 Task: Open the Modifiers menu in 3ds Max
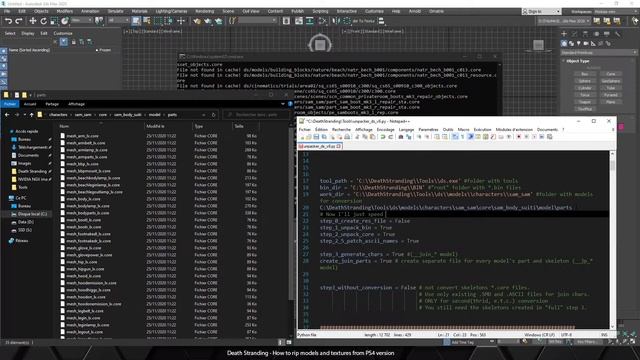pyautogui.click(x=64, y=11)
